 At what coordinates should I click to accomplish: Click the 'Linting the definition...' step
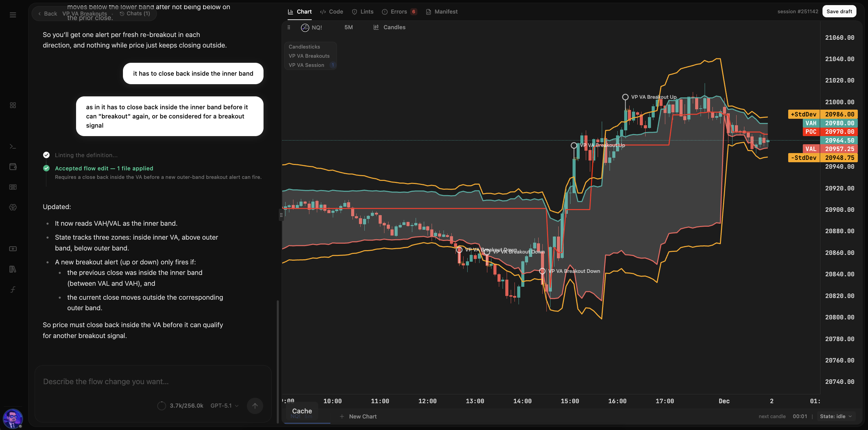[86, 155]
